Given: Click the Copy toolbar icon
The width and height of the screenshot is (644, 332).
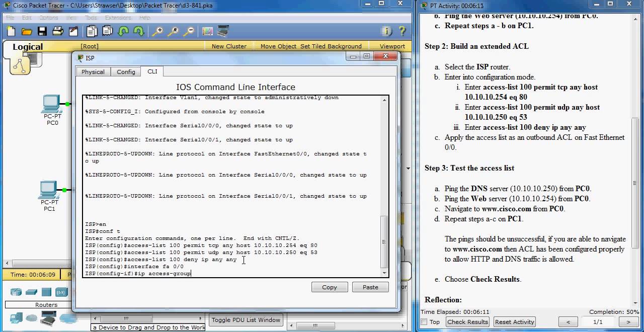Looking at the screenshot, I should pyautogui.click(x=92, y=31).
